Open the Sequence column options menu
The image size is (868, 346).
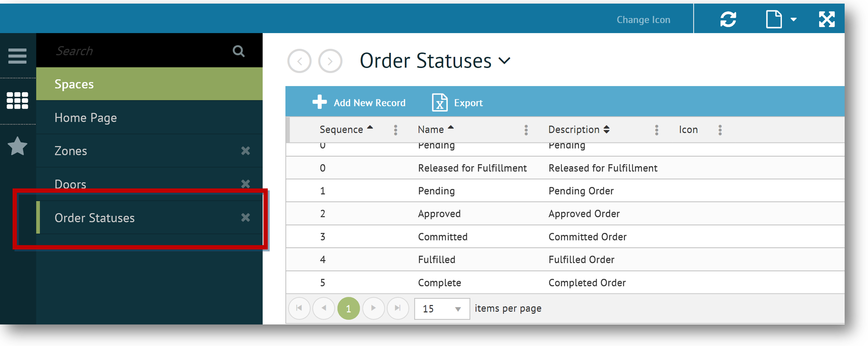click(x=395, y=130)
